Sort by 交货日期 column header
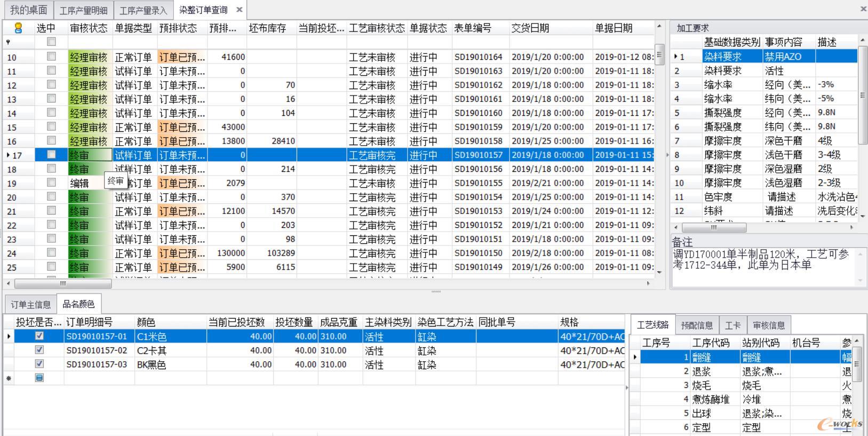Screen dimensions: 868x436 tap(551, 28)
